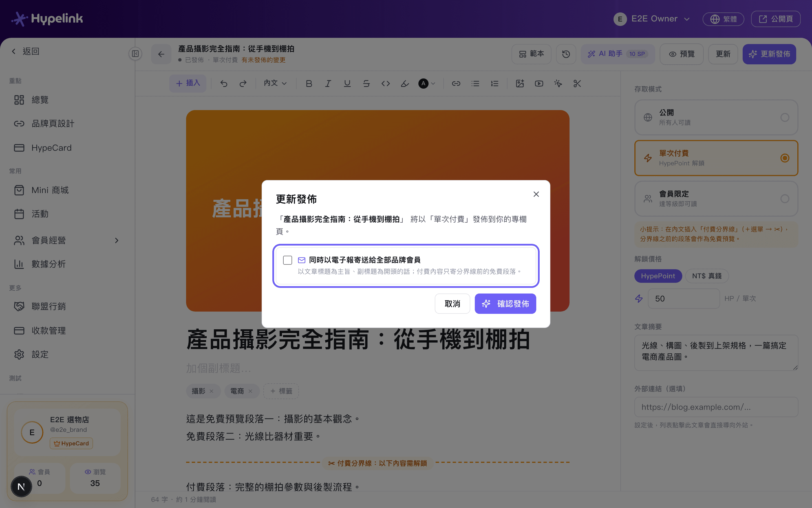Viewport: 812px width, 508px height.
Task: Click the Hypelink logo
Action: tap(47, 19)
